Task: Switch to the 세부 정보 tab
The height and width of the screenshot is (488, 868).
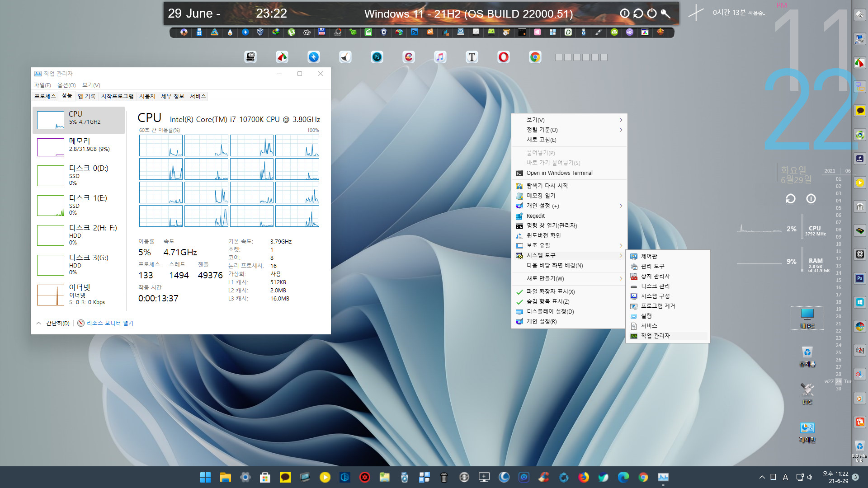Action: pos(173,97)
